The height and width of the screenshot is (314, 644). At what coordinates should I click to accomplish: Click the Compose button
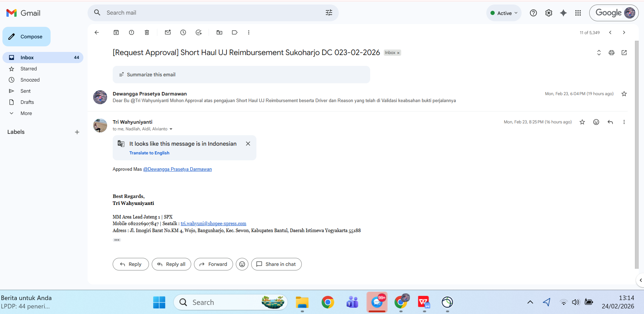point(27,37)
